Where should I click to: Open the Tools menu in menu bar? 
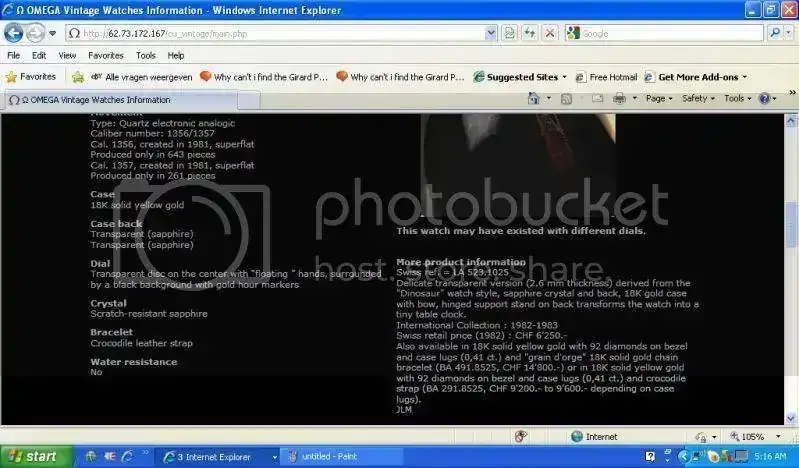146,55
